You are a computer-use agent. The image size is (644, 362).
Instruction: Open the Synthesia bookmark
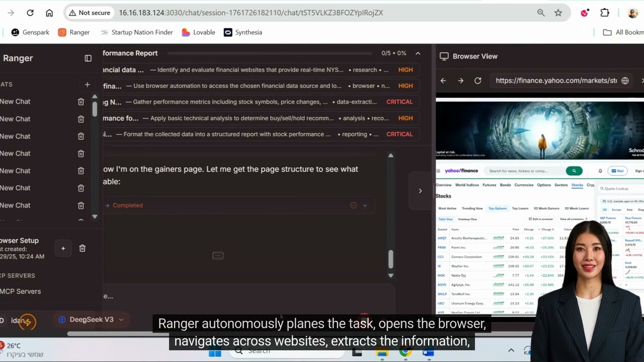tap(243, 32)
